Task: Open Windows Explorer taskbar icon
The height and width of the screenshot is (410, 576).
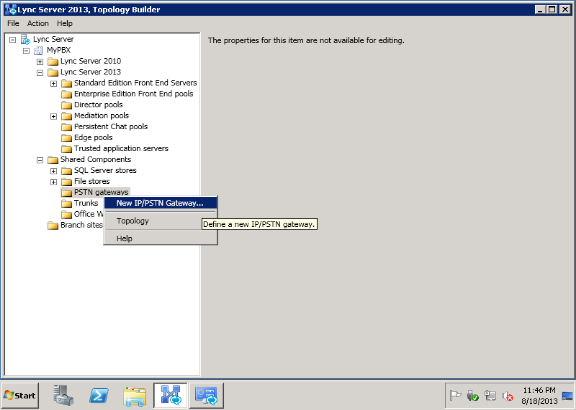Action: click(134, 396)
